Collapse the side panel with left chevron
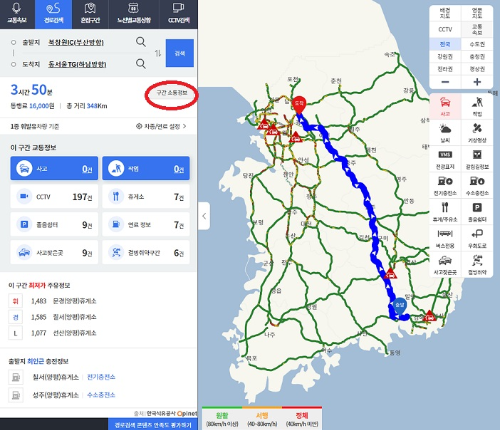 (204, 216)
